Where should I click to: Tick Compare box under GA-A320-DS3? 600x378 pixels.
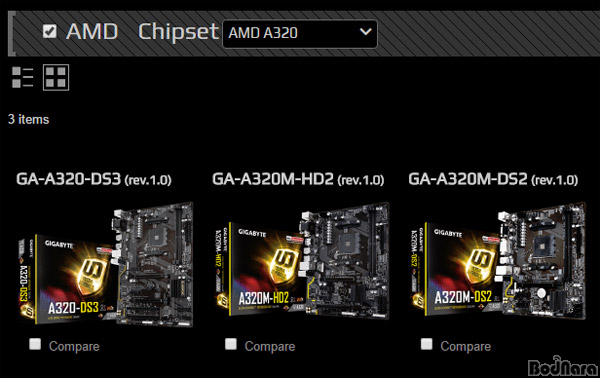click(x=35, y=344)
